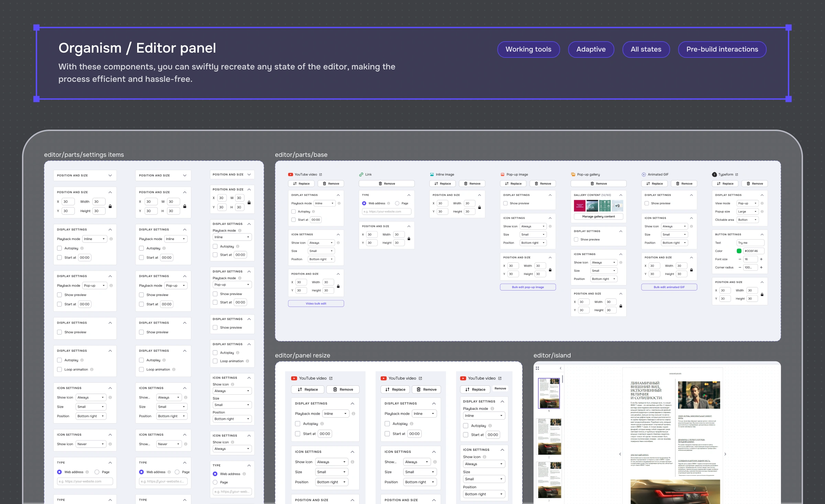Viewport: 825px width, 504px height.
Task: Select the Working tools tag
Action: tap(528, 49)
